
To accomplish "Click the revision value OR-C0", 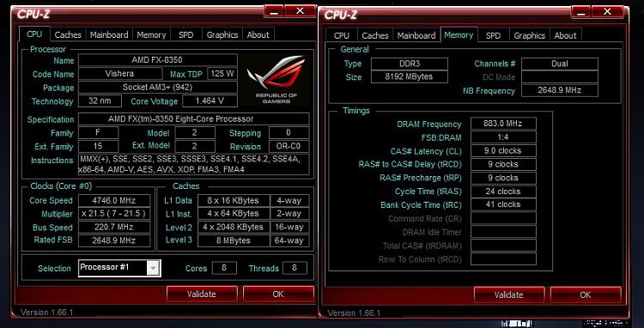I will pos(289,147).
